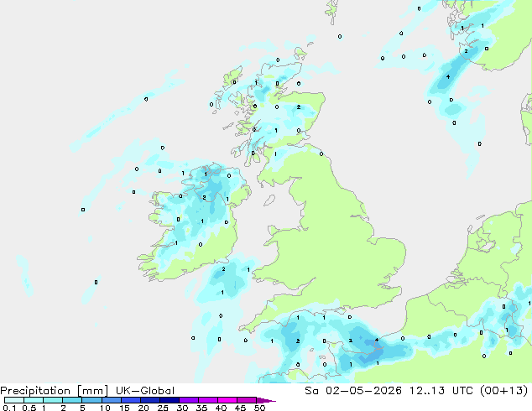Click the 'UK-Global' model name
Image resolution: width=532 pixels, height=411 pixels.
(x=145, y=391)
